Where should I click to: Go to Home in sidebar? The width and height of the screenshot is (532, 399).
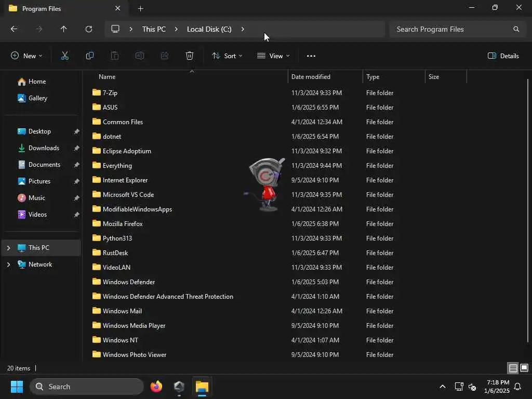(x=37, y=82)
